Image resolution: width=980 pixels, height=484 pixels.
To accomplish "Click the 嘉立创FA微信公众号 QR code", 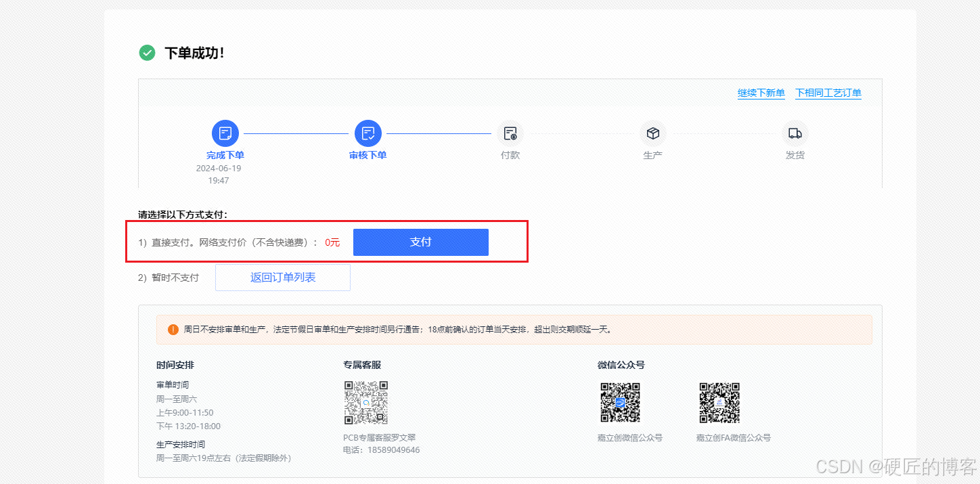I will 719,403.
